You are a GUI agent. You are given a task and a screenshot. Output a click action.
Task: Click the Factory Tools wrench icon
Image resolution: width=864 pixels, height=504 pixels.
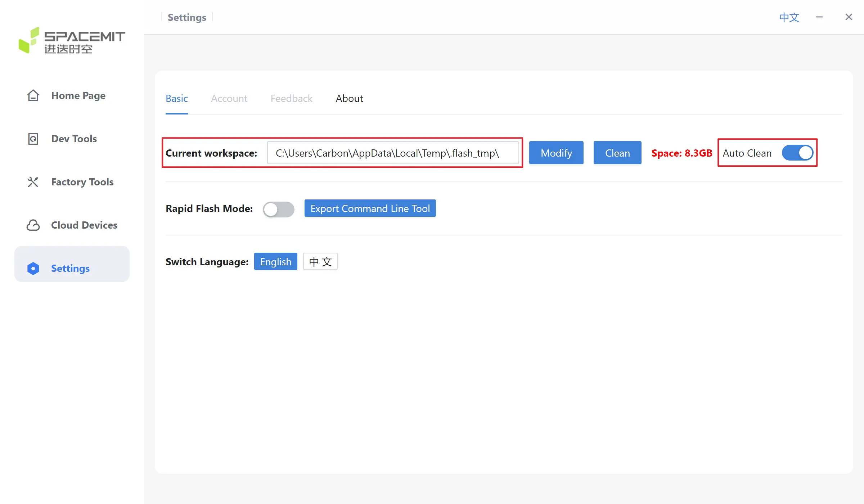[33, 182]
